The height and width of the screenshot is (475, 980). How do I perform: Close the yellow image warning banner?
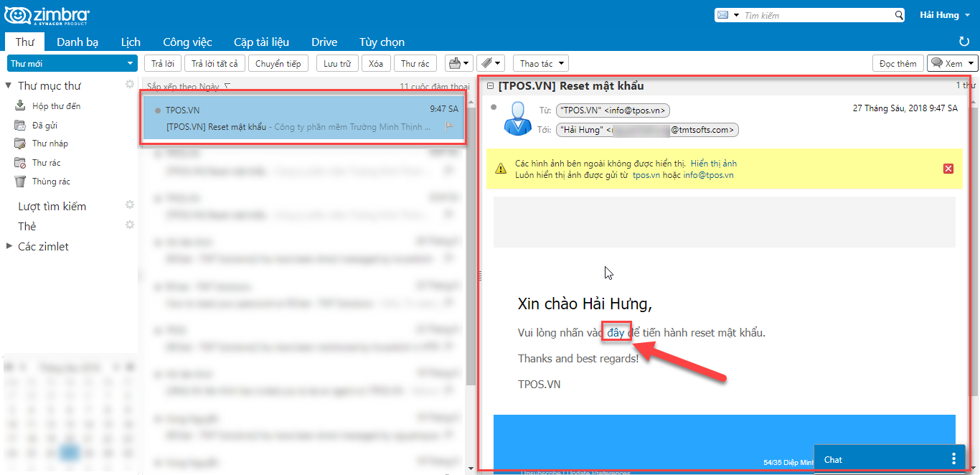point(948,169)
